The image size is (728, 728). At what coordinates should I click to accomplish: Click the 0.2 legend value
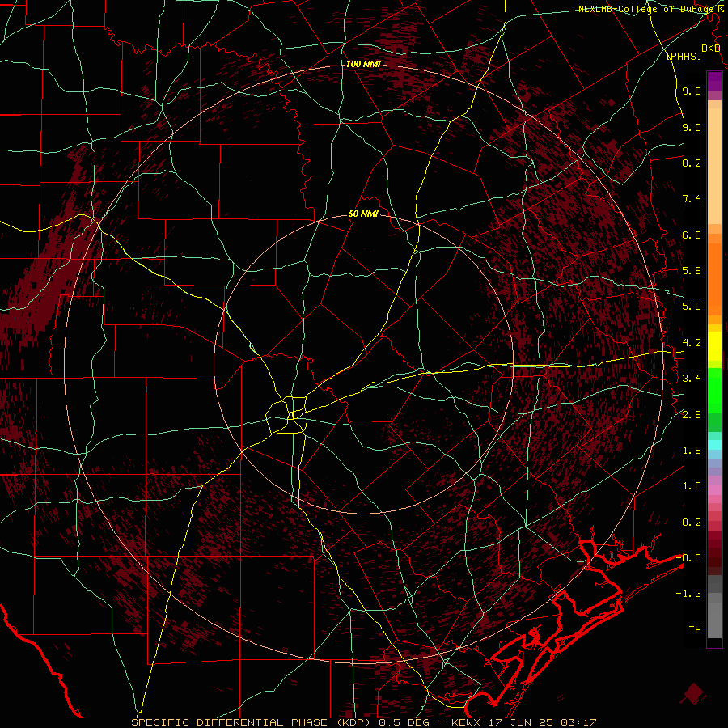pyautogui.click(x=692, y=523)
